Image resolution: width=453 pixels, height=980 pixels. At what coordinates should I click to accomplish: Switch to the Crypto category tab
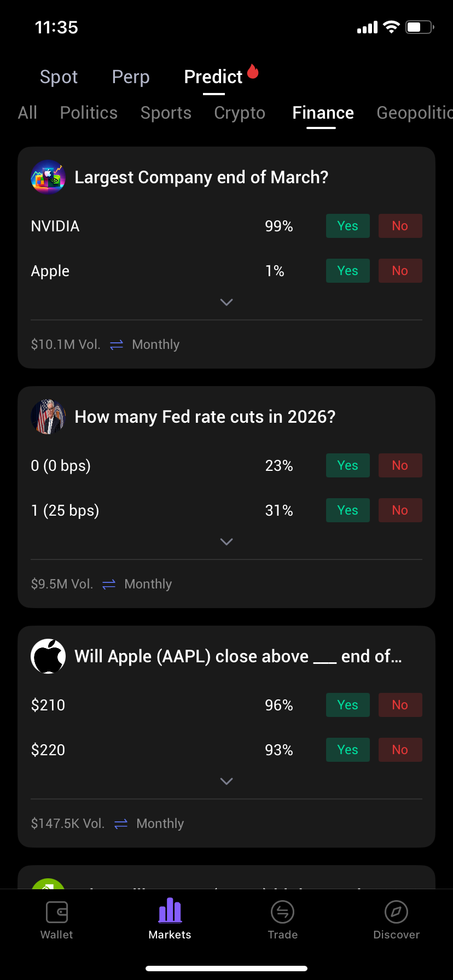pos(240,113)
